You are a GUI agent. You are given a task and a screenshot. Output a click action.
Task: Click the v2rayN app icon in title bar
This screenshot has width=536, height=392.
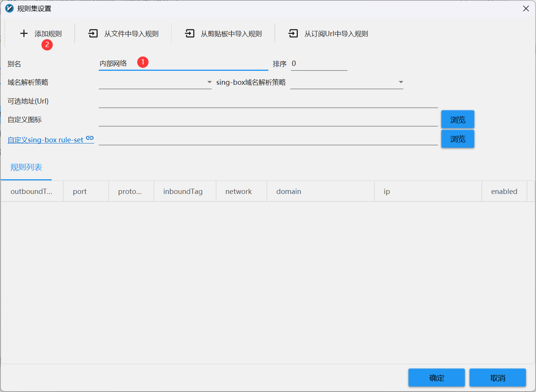(x=9, y=8)
